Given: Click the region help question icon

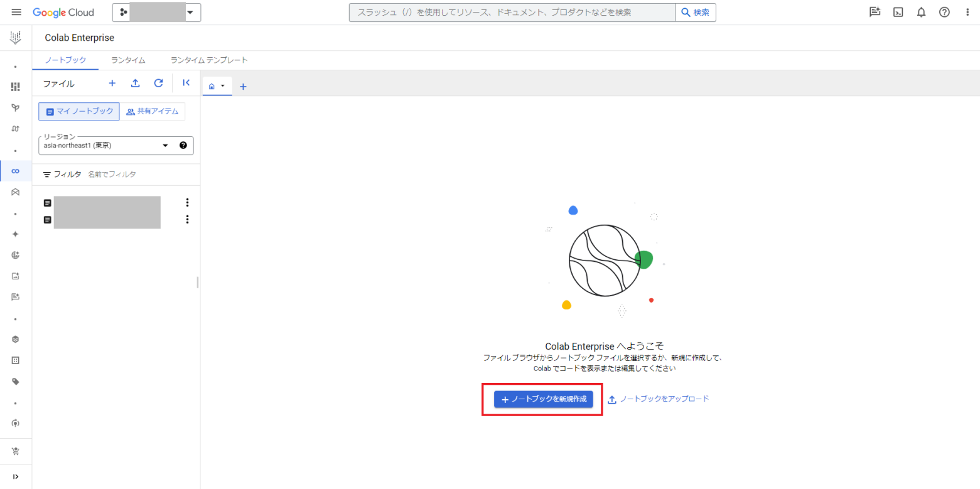Looking at the screenshot, I should tap(183, 145).
